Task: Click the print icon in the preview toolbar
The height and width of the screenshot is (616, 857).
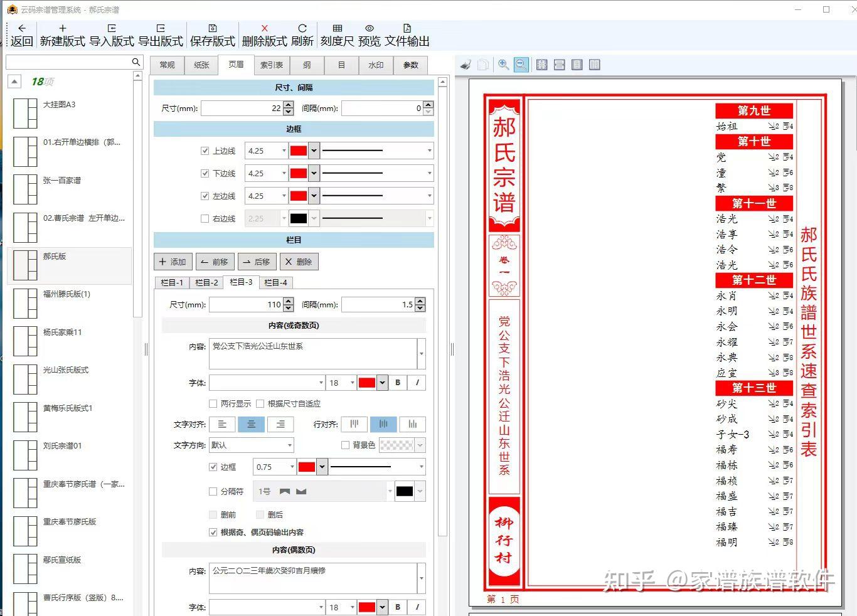Action: coord(466,65)
